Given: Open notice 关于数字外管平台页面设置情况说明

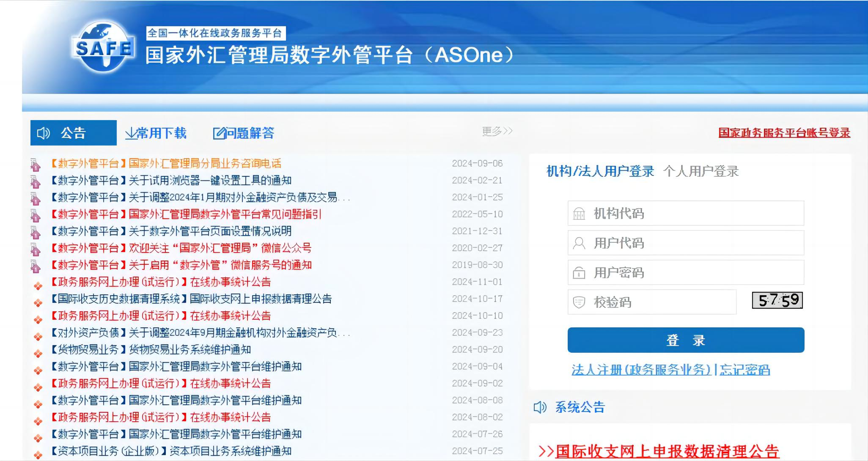Looking at the screenshot, I should (171, 231).
